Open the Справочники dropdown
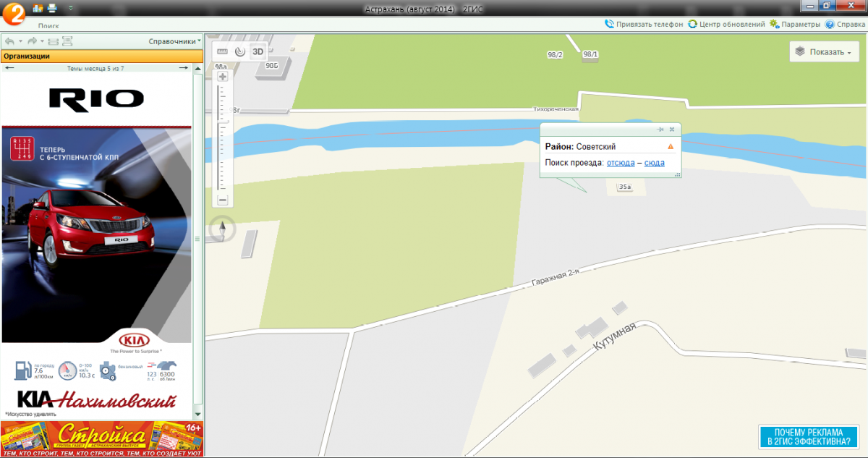Screen dimensions: 868x458 [174, 41]
